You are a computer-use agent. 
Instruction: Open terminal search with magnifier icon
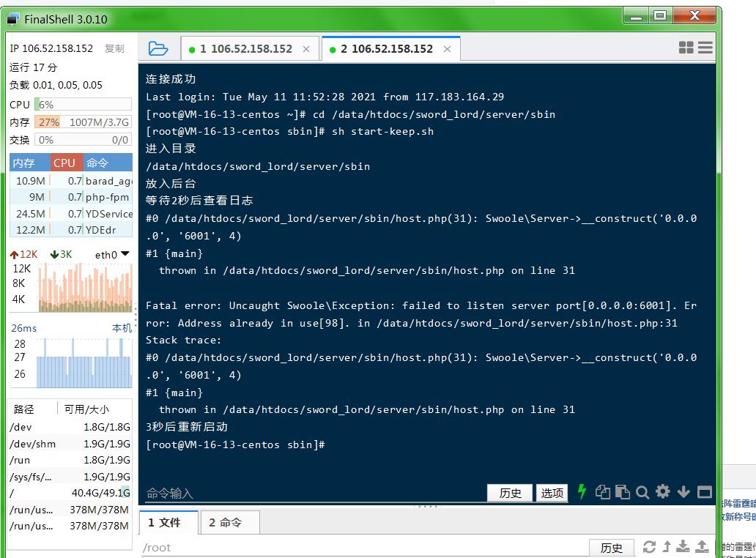click(642, 492)
